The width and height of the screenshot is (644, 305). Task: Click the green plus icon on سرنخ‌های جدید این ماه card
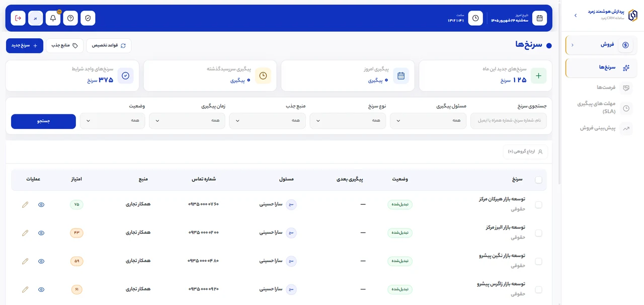point(538,75)
